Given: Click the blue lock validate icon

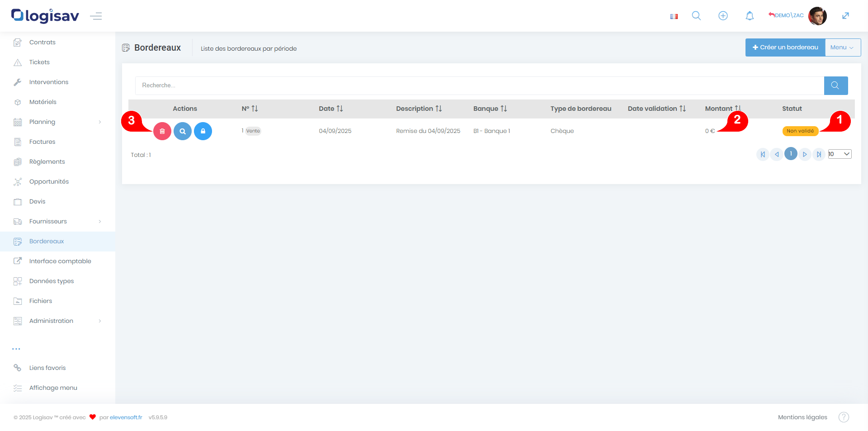Looking at the screenshot, I should (203, 131).
